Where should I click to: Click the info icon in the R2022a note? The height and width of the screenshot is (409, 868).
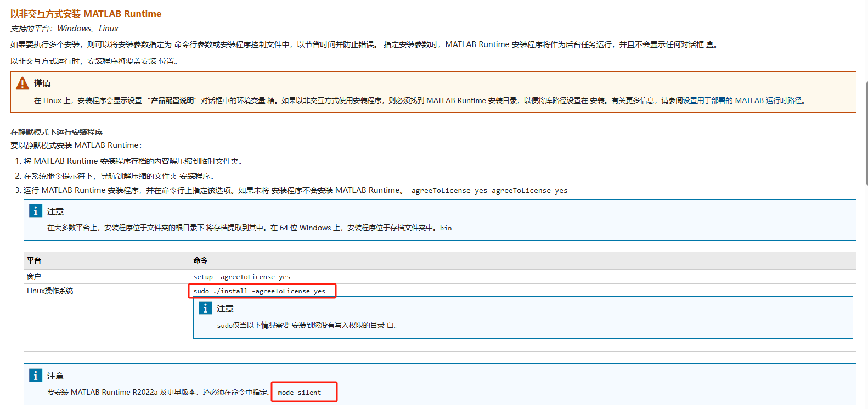pyautogui.click(x=36, y=376)
